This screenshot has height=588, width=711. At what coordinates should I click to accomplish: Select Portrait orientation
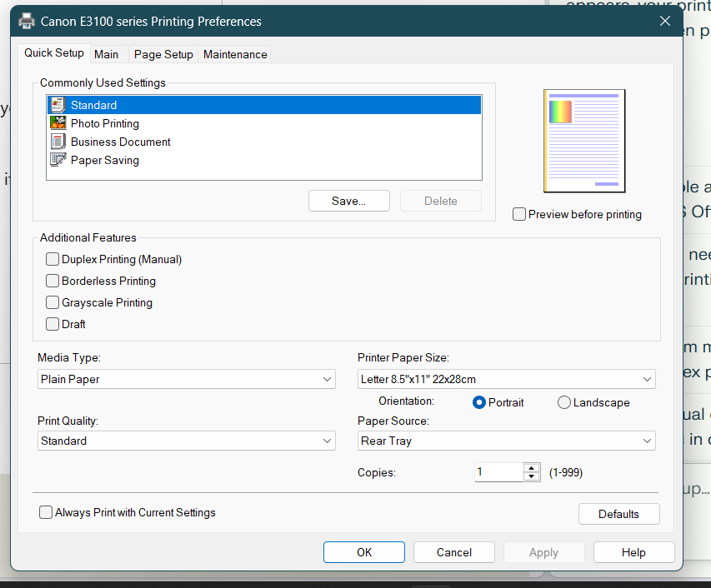pyautogui.click(x=478, y=402)
